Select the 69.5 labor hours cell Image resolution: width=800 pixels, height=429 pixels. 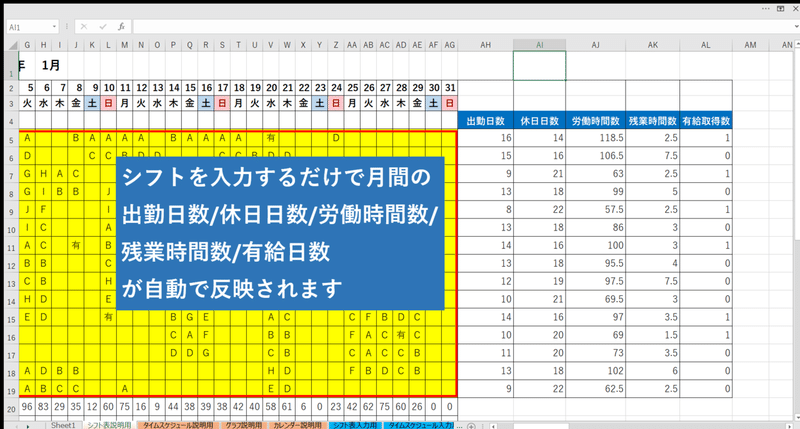point(595,299)
